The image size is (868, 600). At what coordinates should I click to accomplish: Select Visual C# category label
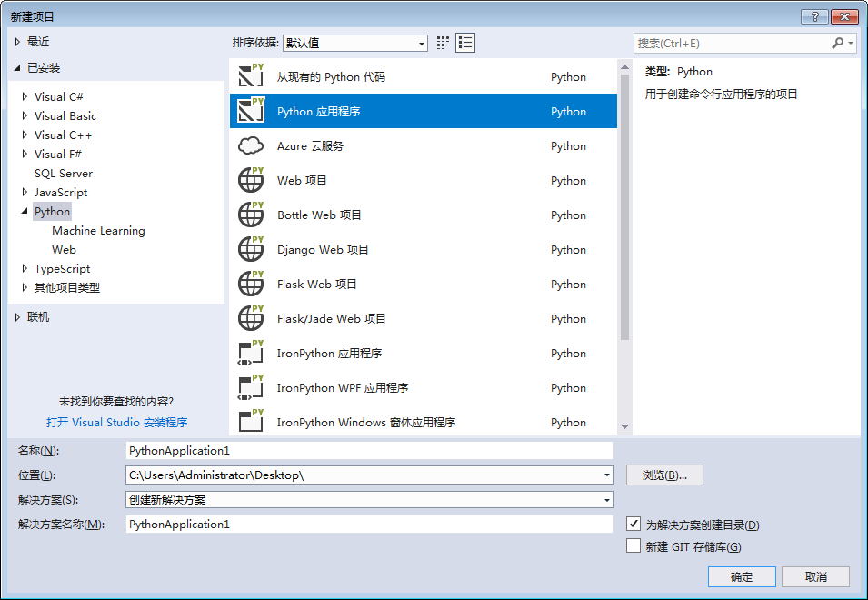(x=59, y=97)
